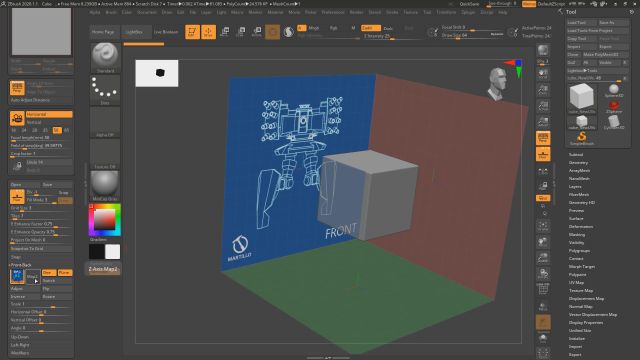Toggle Floor grid on the right shelf

point(543,154)
